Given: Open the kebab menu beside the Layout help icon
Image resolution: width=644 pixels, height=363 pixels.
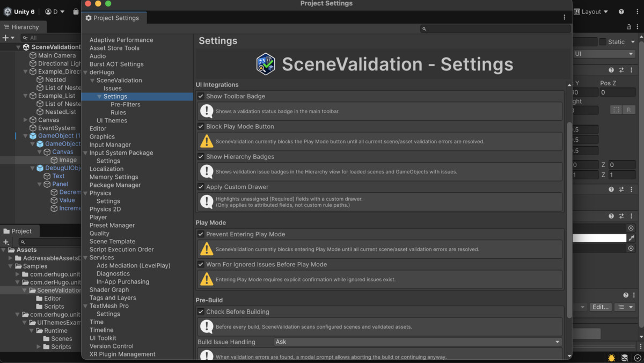Looking at the screenshot, I should coord(637,11).
